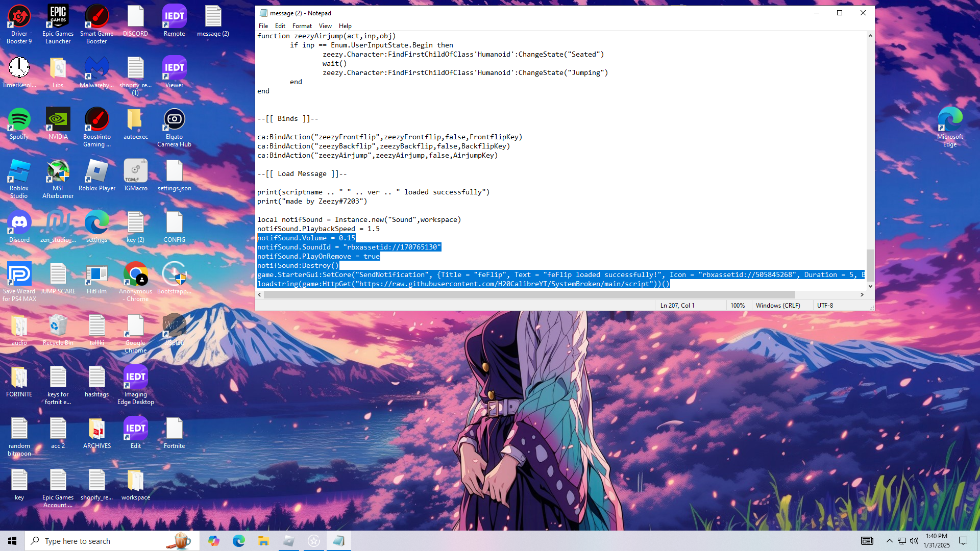Select the HitFilm desktop shortcut
The width and height of the screenshot is (980, 551).
97,279
